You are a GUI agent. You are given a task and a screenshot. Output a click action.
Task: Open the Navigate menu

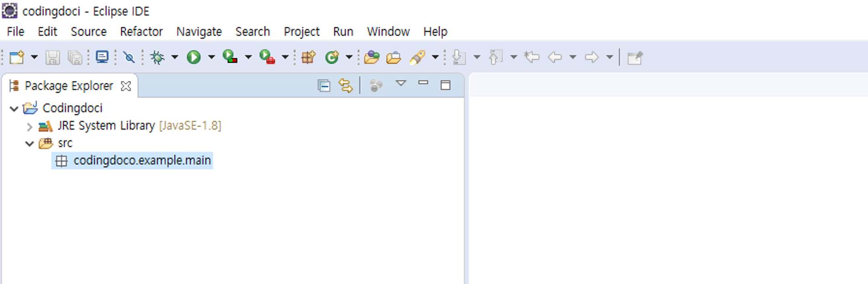(x=199, y=31)
